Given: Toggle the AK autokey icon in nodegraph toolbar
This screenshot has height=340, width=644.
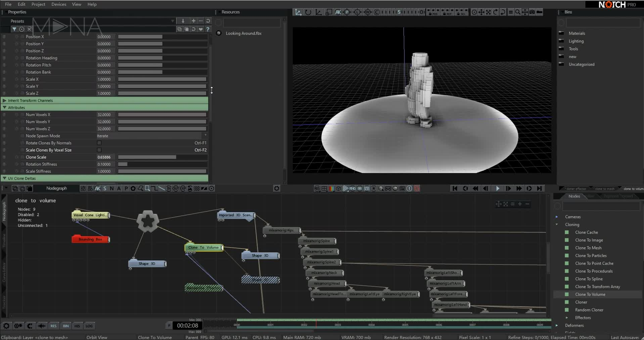Looking at the screenshot, I should (x=97, y=188).
